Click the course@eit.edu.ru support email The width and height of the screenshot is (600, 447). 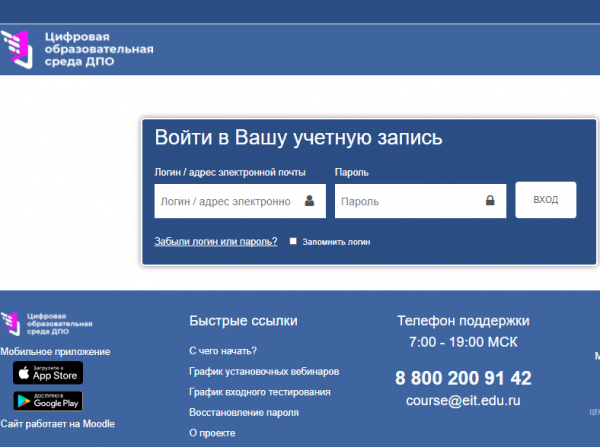(x=463, y=400)
